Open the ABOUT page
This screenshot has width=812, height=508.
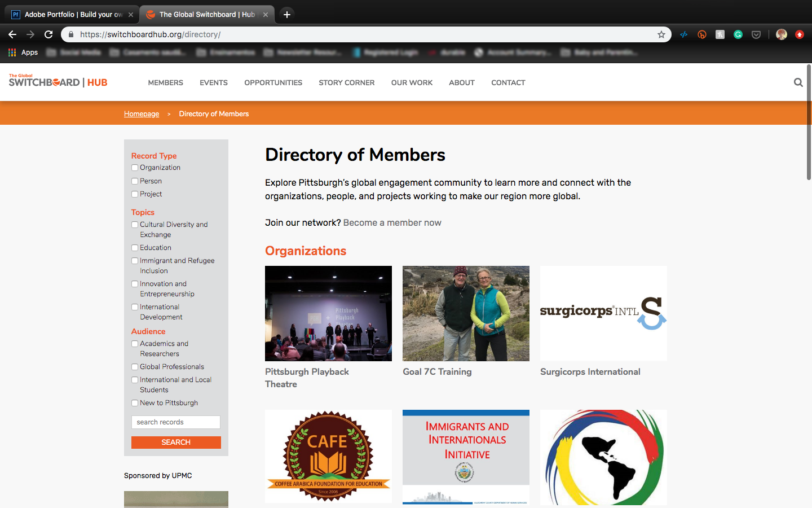click(462, 82)
